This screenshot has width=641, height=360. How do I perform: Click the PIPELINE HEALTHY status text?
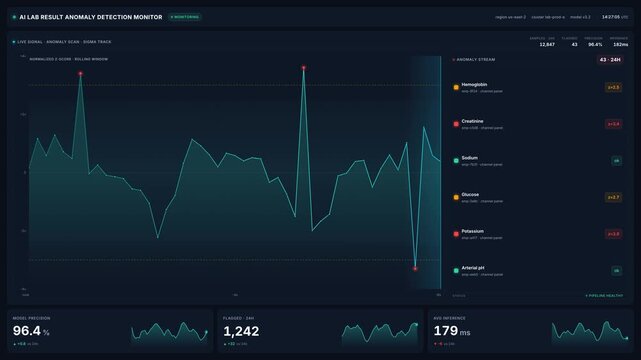(604, 295)
